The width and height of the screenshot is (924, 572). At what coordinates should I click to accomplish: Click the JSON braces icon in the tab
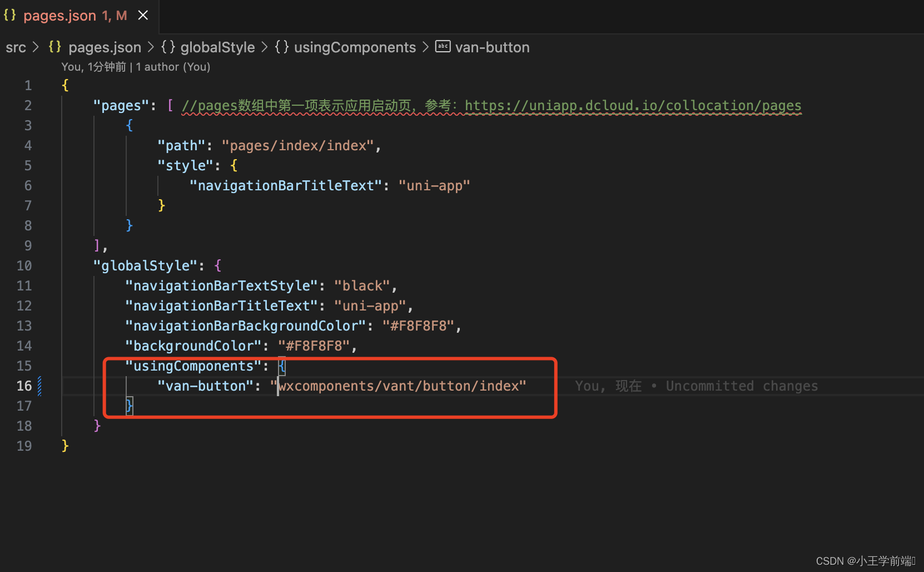[10, 15]
